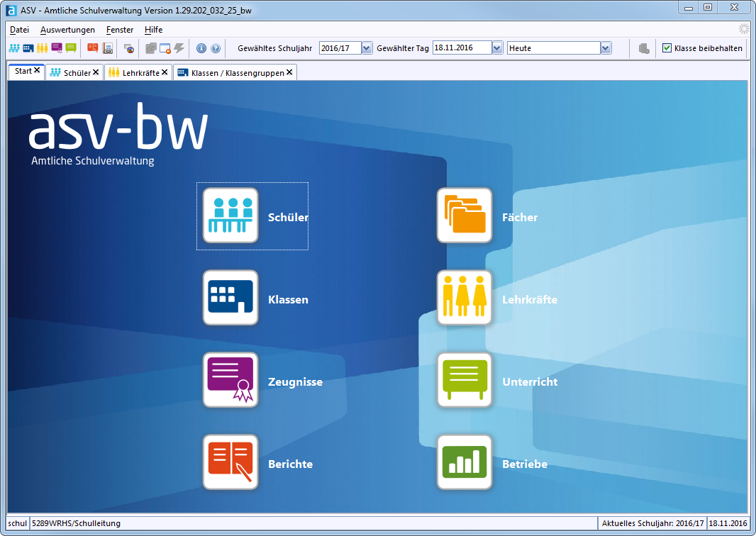Open the Klassen module tile

(x=230, y=298)
